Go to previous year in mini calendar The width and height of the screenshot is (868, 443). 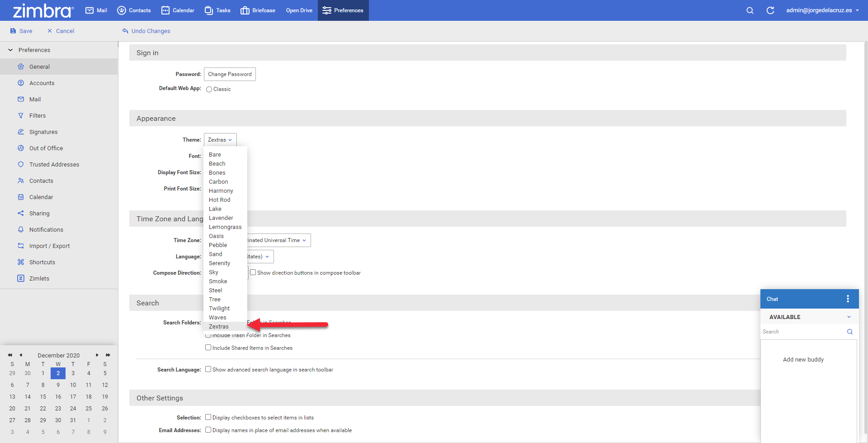coord(10,355)
